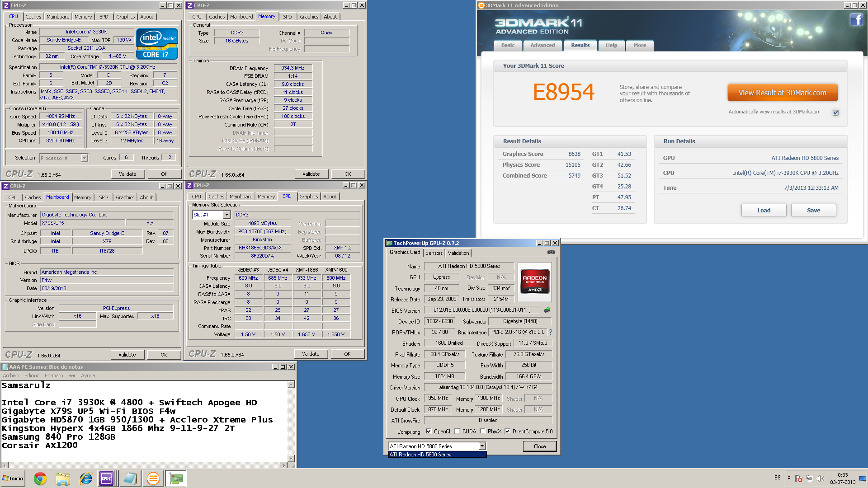Open the Action Center tray flag icon
This screenshot has width=868, height=488.
(799, 479)
